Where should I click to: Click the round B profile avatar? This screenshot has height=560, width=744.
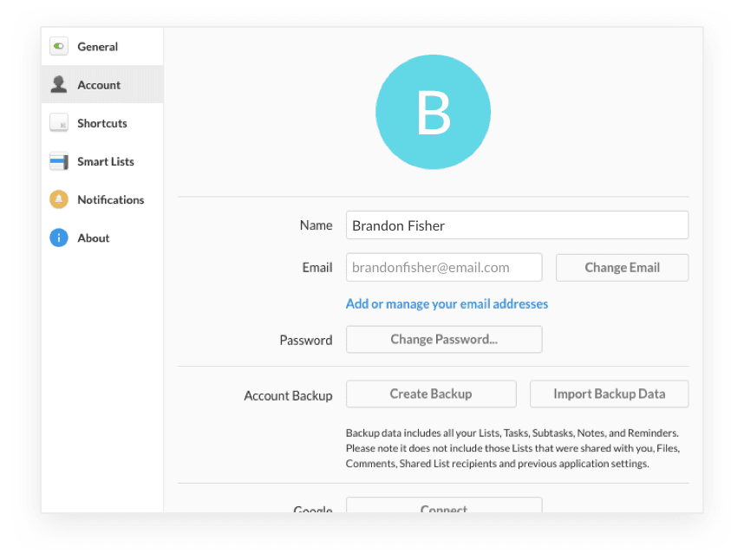tap(433, 112)
